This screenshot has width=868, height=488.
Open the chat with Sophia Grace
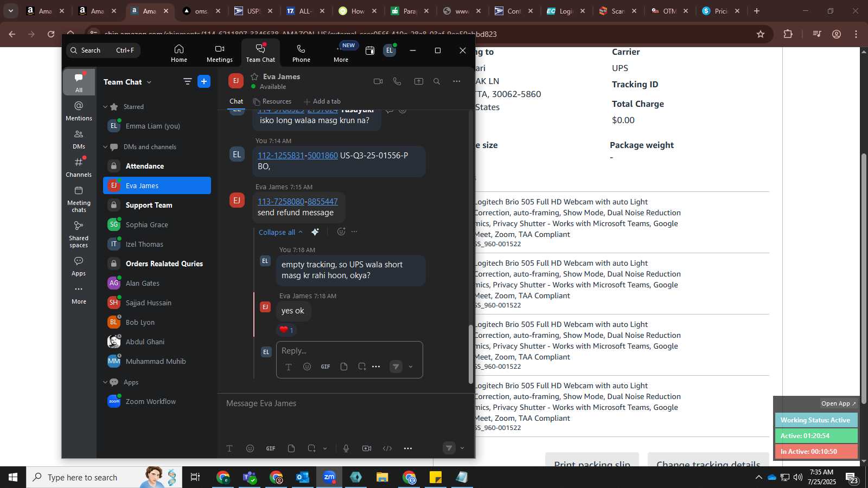point(157,224)
